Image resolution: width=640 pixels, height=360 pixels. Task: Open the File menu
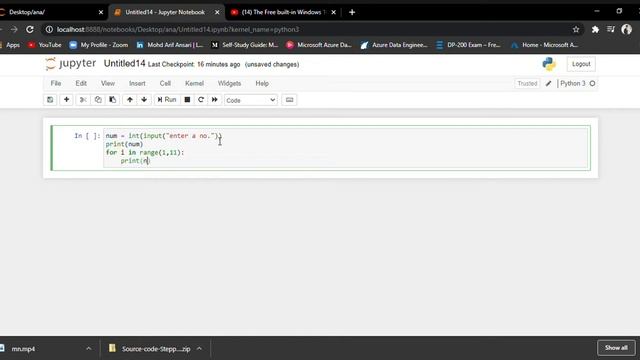[x=56, y=83]
